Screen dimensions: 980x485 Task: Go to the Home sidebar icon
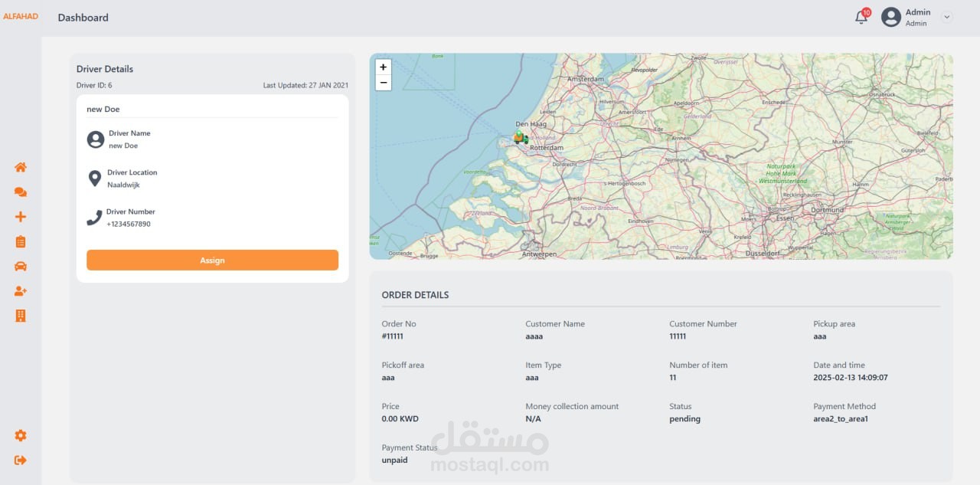point(21,168)
